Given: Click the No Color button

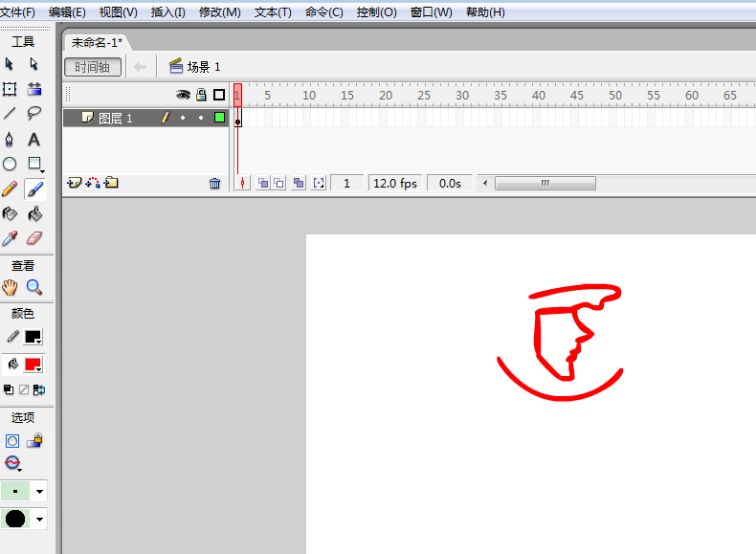Looking at the screenshot, I should 24,389.
